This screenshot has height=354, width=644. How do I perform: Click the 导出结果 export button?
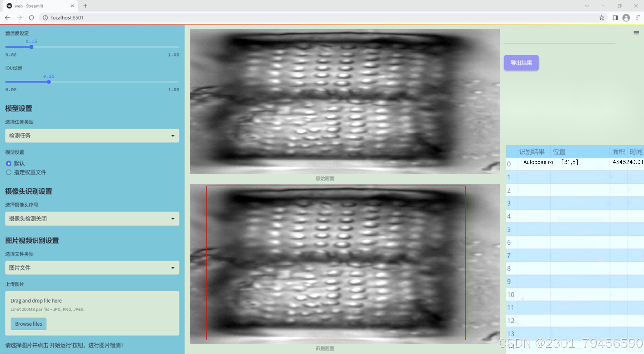[x=521, y=62]
